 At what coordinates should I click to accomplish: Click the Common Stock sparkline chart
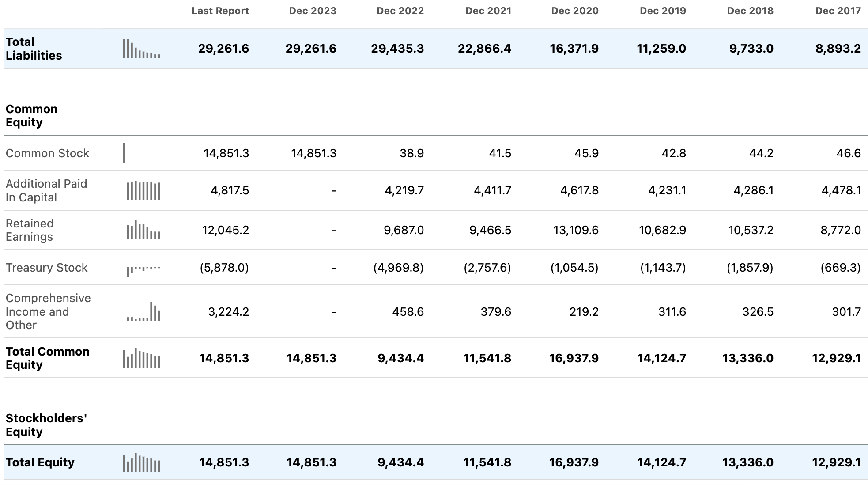[125, 153]
